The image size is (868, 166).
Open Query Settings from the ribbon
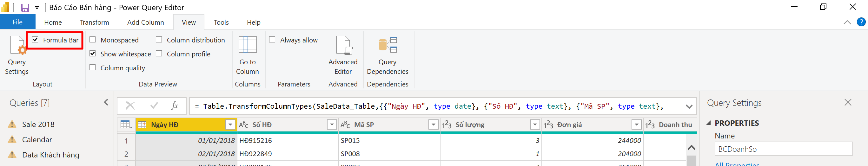(17, 55)
